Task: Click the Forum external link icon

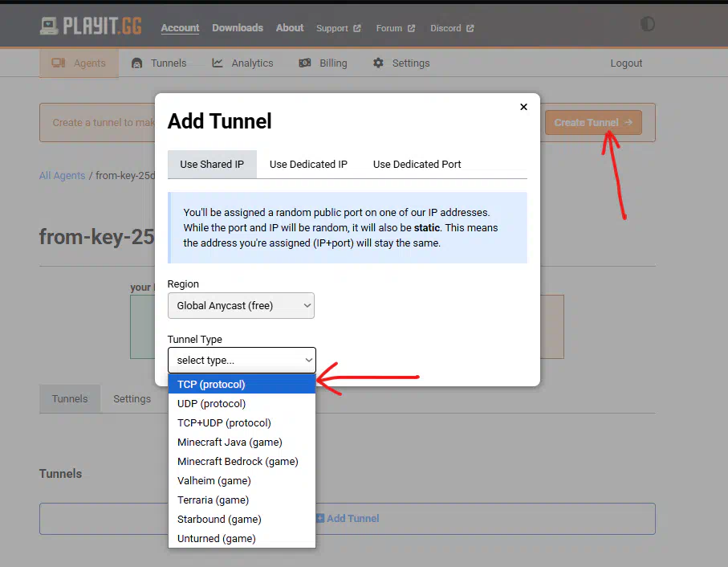Action: (412, 28)
